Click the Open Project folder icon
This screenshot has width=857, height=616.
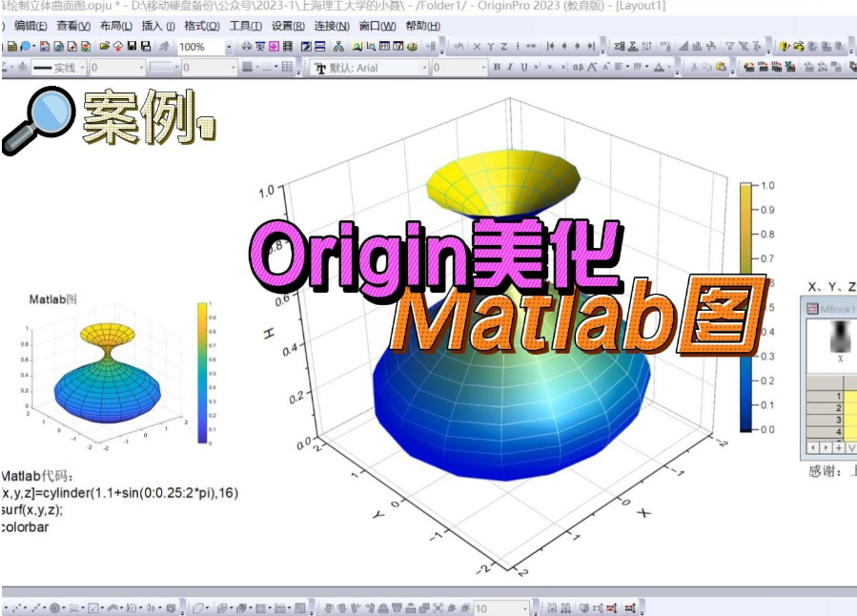(104, 44)
